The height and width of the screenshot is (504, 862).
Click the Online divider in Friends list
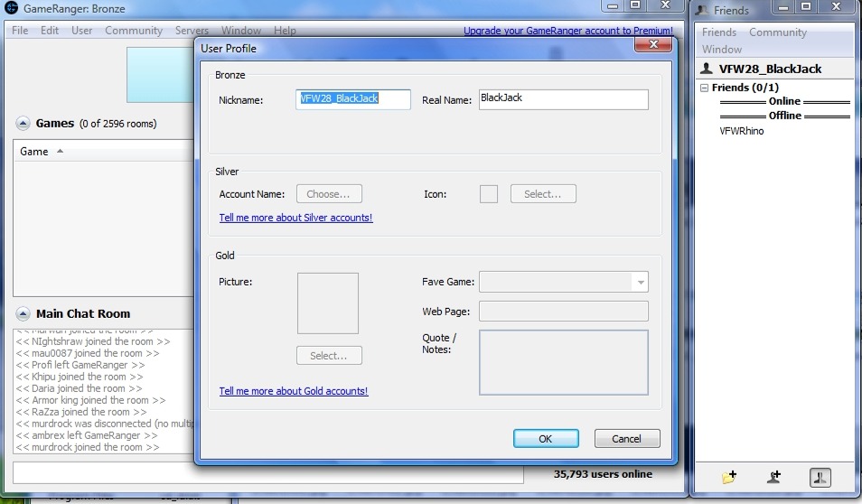tap(785, 102)
